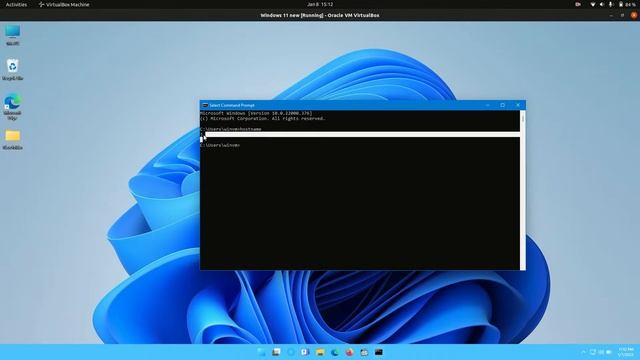Open the This PC desktop icon
Viewport: 640px width, 360px height.
click(x=12, y=35)
